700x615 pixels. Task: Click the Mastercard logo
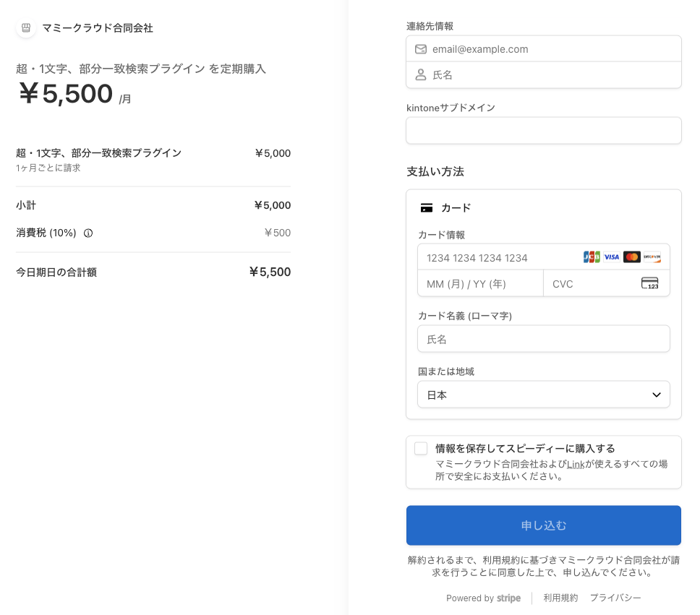point(631,257)
